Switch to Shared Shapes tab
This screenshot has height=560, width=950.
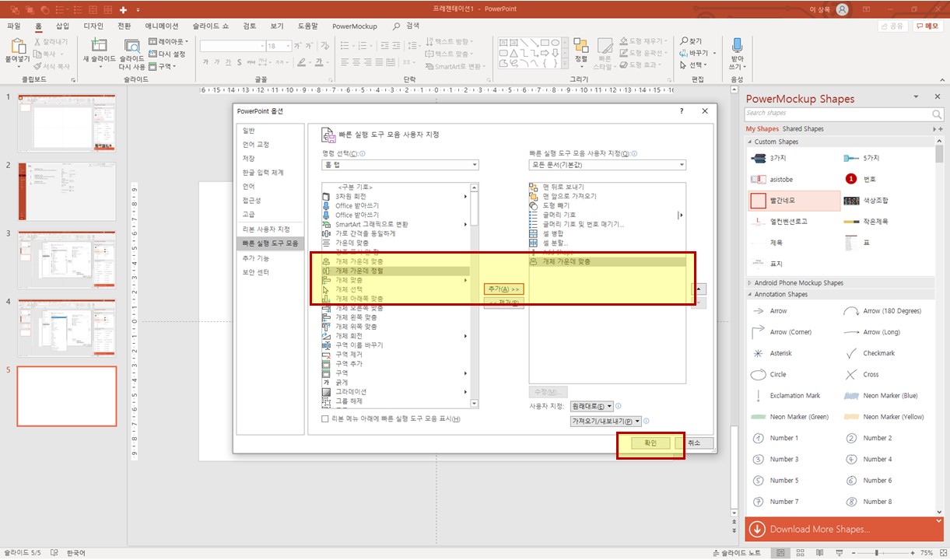point(803,129)
